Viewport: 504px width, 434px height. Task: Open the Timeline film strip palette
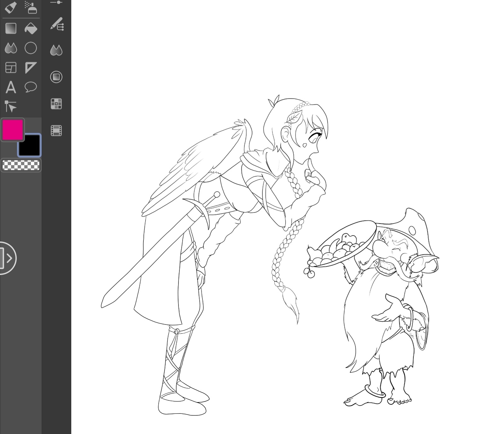pos(56,131)
